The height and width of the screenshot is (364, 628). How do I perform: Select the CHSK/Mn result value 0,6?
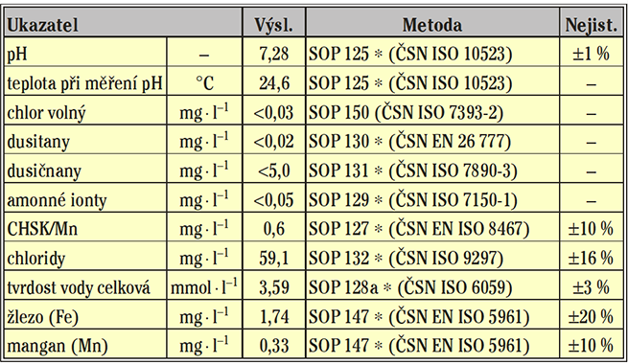[274, 227]
